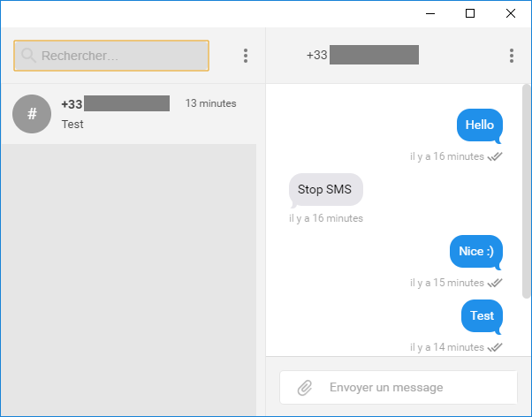Click the chat vertical scrollbar thumb

tap(526, 192)
